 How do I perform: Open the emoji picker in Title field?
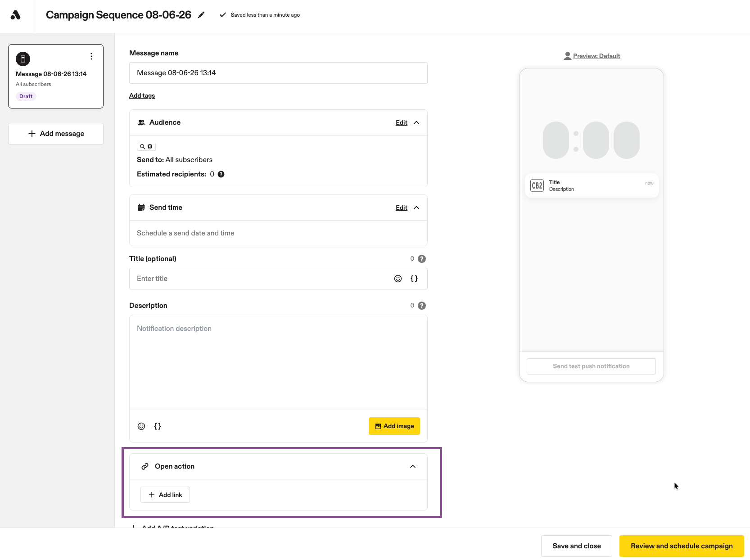(398, 279)
